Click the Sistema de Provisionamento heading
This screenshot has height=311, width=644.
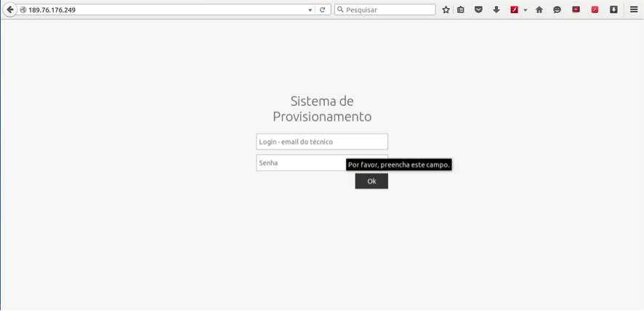coord(322,109)
